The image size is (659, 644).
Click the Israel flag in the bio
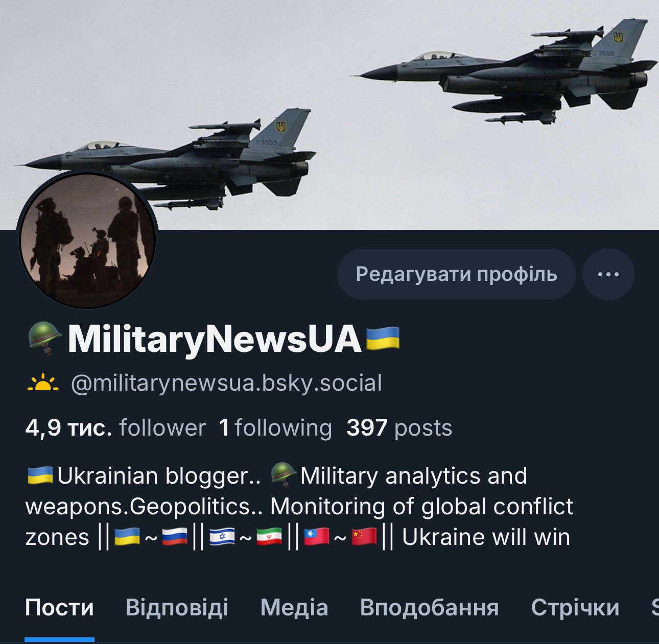222,537
